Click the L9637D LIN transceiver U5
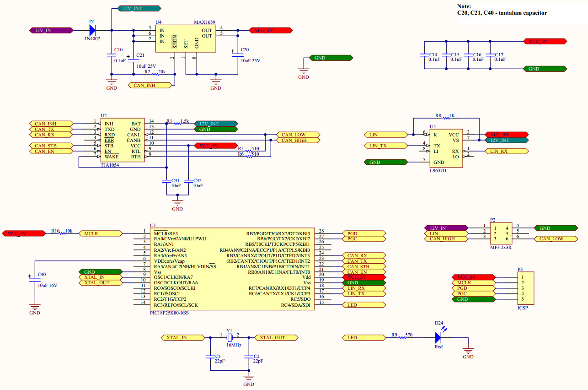 tap(445, 148)
